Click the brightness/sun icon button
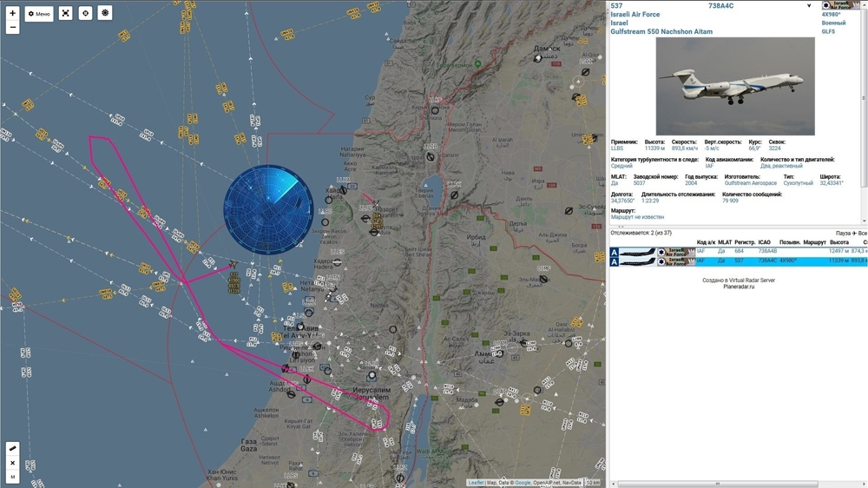Screen dimensions: 868x488 105,14
